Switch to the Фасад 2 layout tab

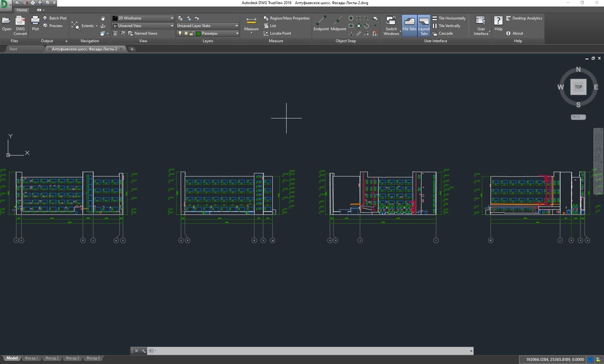(x=52, y=358)
